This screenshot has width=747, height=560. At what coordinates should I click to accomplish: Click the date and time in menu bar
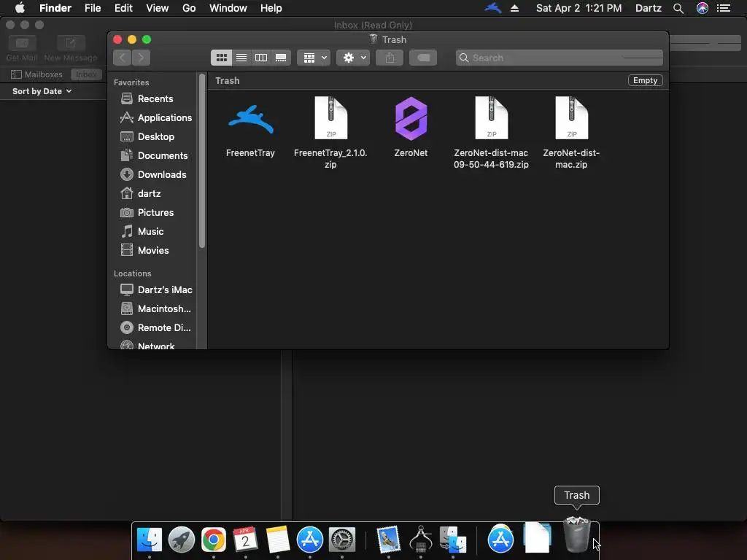(578, 8)
